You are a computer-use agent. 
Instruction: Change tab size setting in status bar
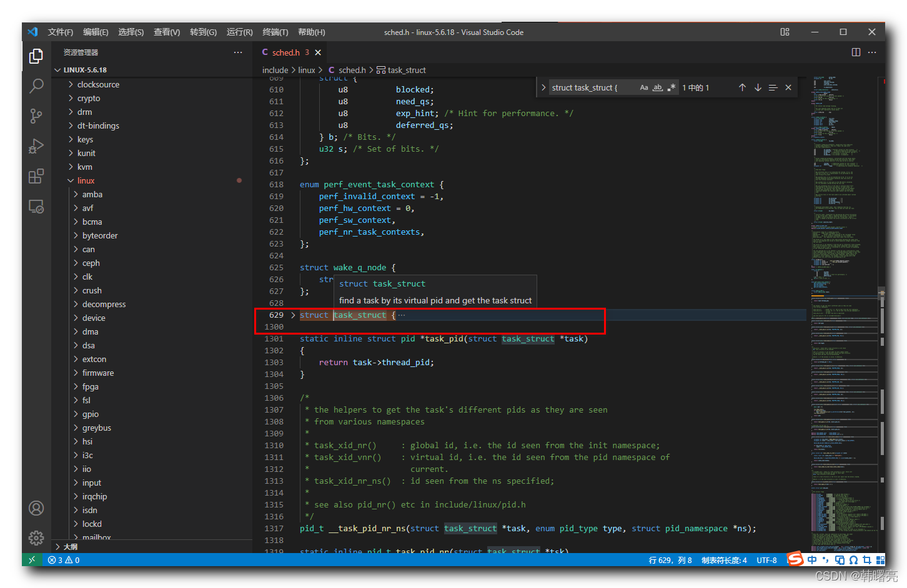[x=724, y=560]
